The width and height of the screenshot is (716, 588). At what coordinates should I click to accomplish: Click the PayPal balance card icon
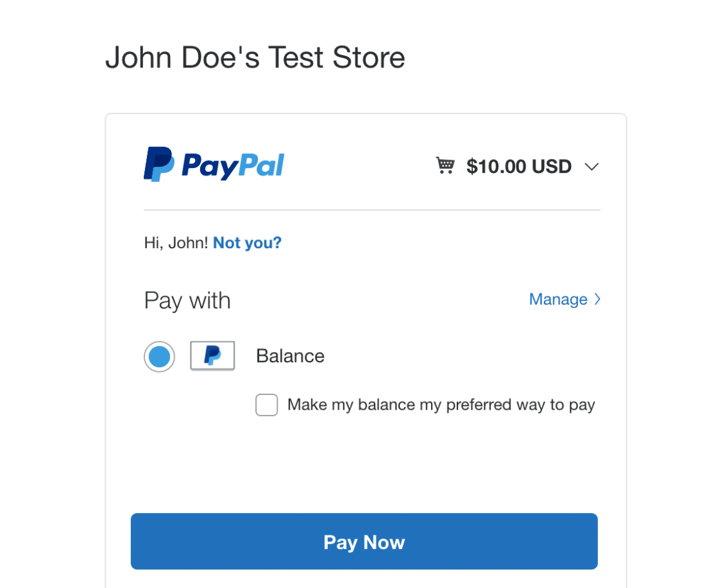pos(212,356)
